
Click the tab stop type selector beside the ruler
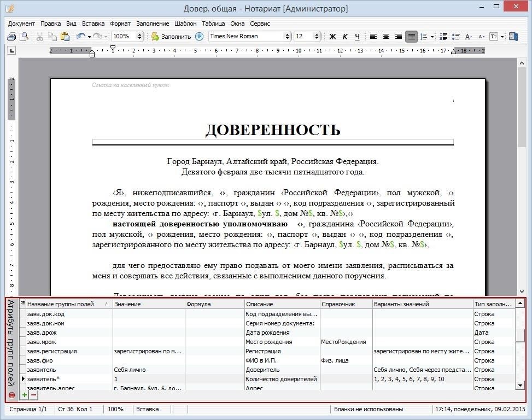coord(12,51)
